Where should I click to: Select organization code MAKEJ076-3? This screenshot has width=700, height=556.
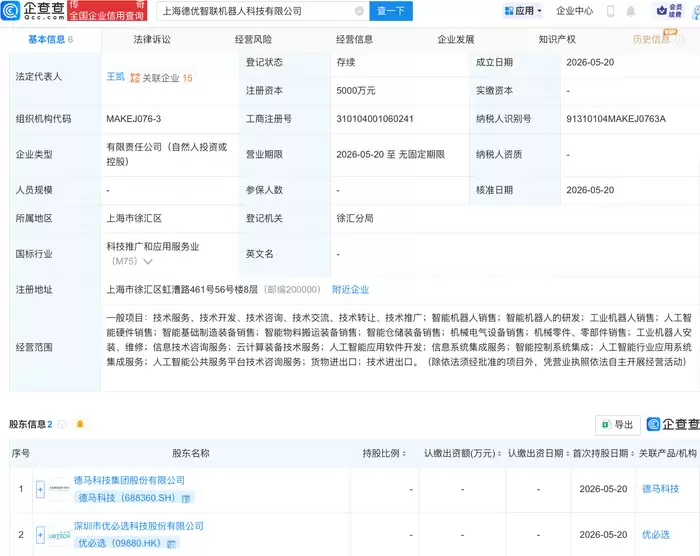[133, 119]
